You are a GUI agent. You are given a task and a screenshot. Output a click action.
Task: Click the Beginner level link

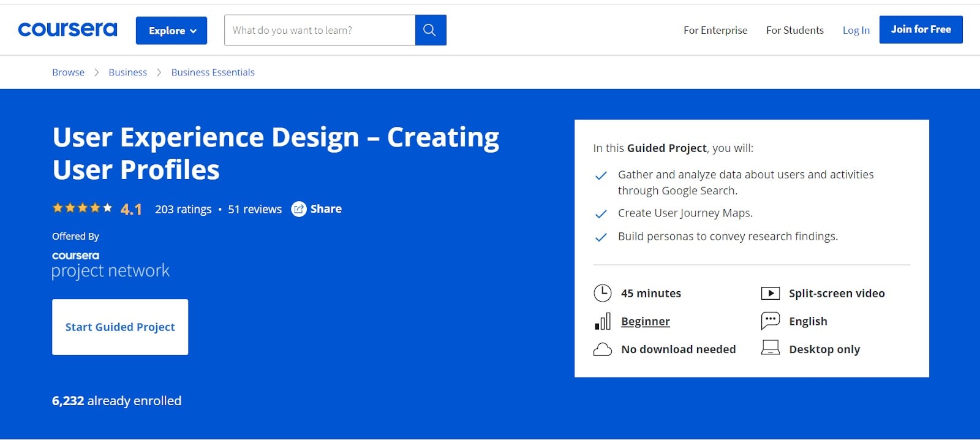(x=645, y=321)
